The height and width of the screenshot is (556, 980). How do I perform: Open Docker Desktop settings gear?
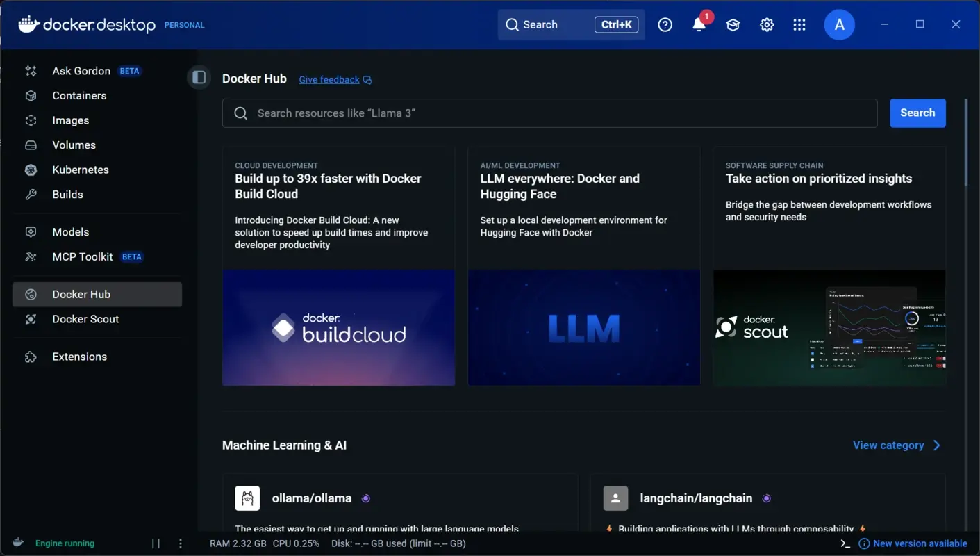pos(767,24)
